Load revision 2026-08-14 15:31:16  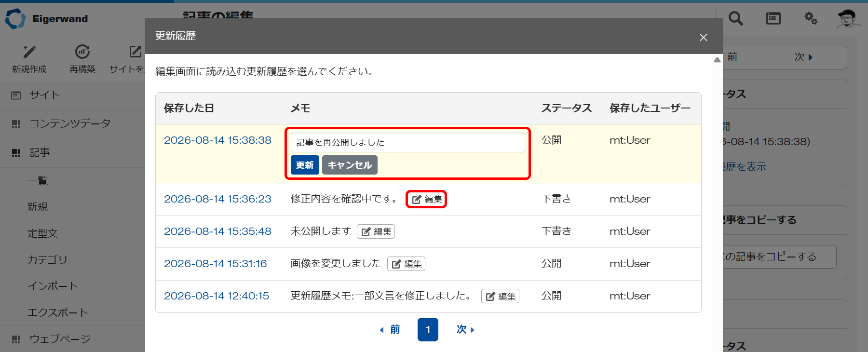[x=215, y=264]
